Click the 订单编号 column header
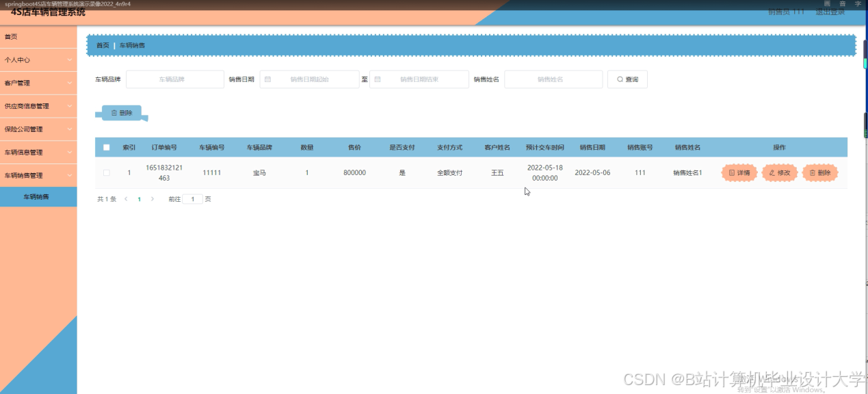868x394 pixels. point(164,147)
